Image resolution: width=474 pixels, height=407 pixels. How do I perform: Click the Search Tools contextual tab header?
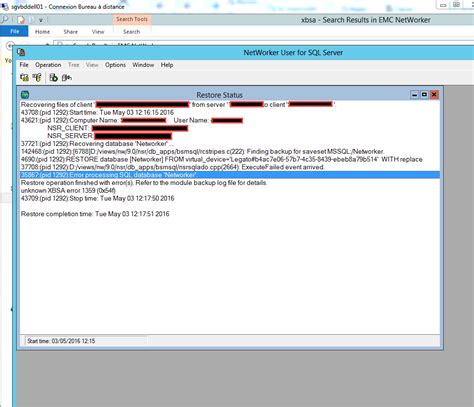click(132, 19)
